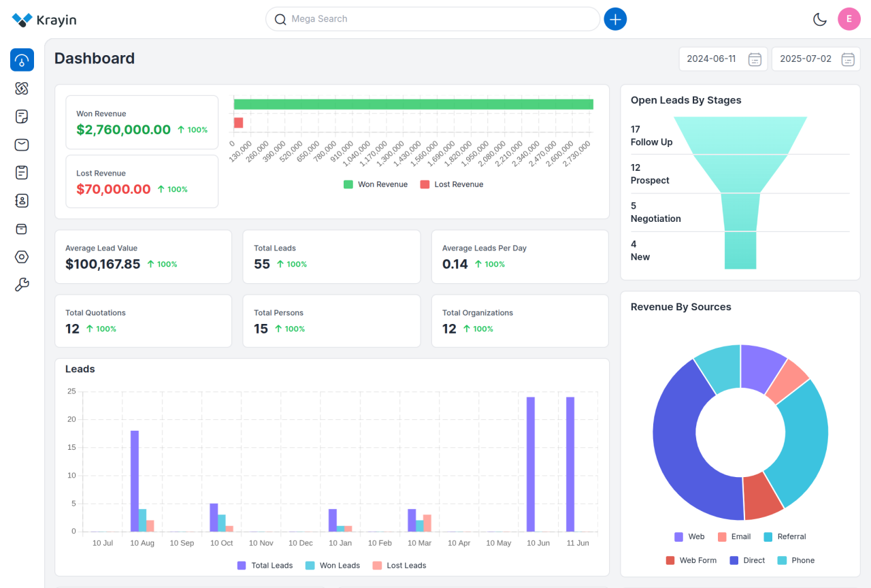This screenshot has width=871, height=588.
Task: Open the start date picker showing 2024-06-11
Action: click(723, 59)
